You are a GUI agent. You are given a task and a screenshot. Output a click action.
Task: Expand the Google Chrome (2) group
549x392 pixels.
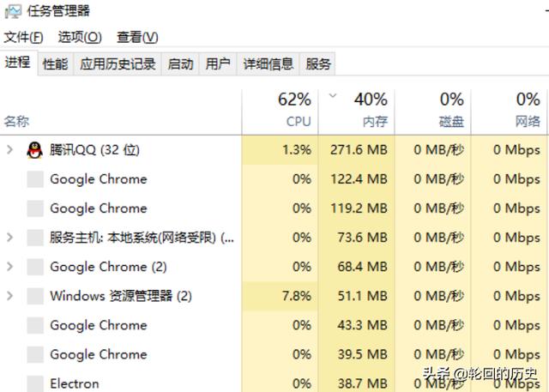point(10,267)
